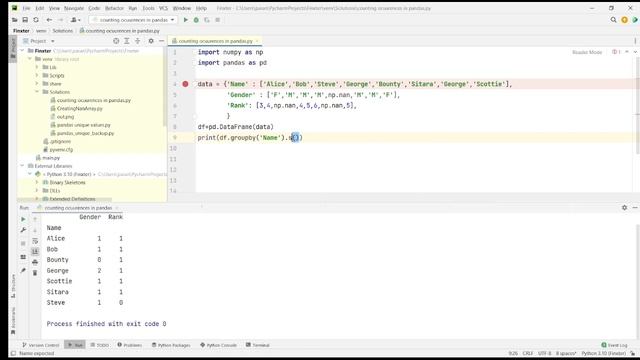The height and width of the screenshot is (360, 640).
Task: Click the Save All toolbar icon
Action: click(25, 20)
